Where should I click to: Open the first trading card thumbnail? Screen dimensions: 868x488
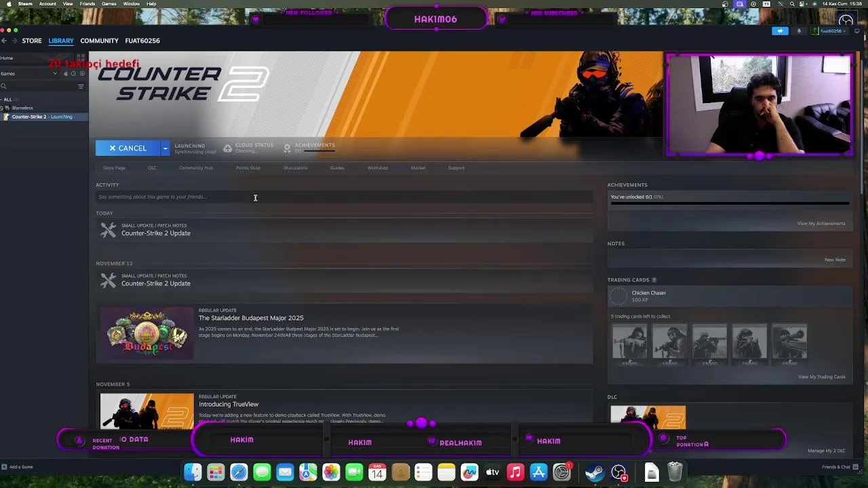630,342
